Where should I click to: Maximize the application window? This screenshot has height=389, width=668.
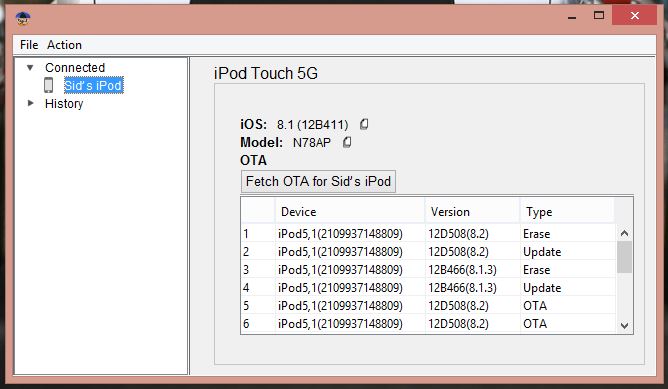pyautogui.click(x=599, y=16)
